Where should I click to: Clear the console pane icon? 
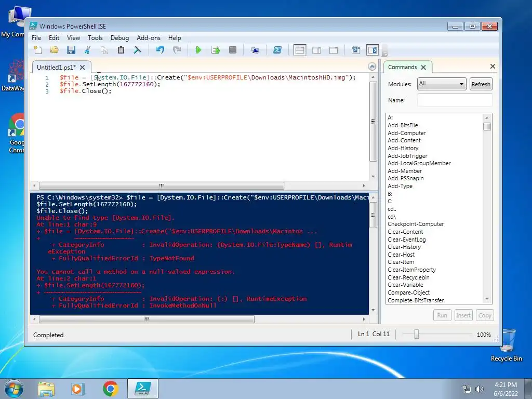tap(137, 50)
